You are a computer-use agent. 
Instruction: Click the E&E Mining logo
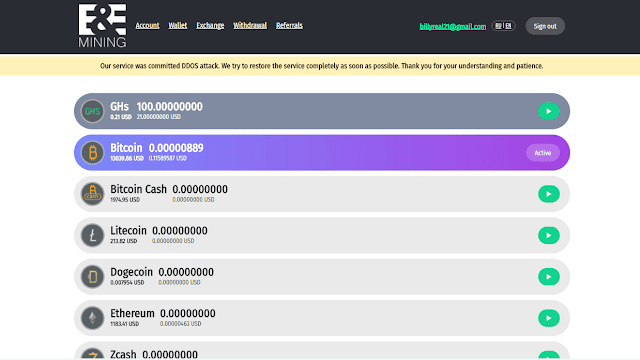(102, 26)
